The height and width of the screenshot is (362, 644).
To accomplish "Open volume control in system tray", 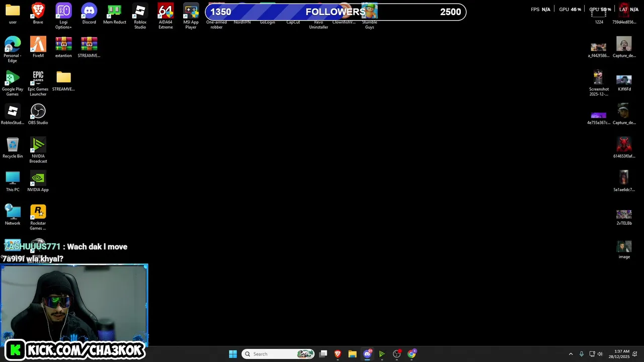I will click(600, 354).
